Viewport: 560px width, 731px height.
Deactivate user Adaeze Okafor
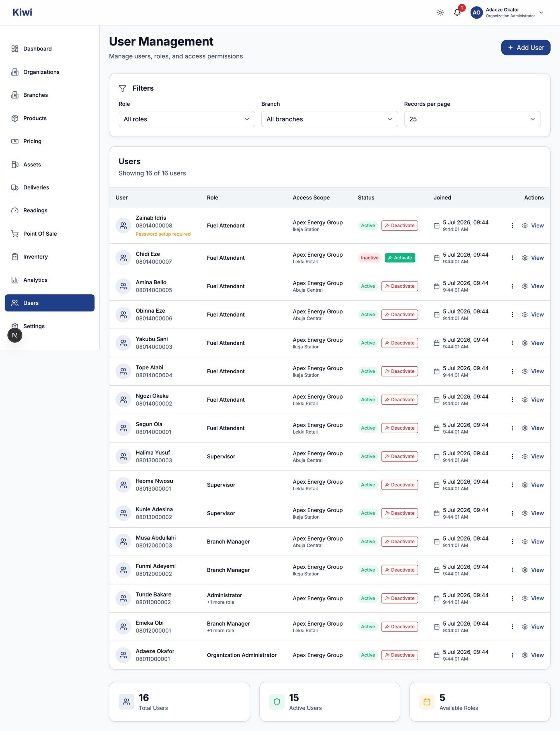pyautogui.click(x=399, y=655)
